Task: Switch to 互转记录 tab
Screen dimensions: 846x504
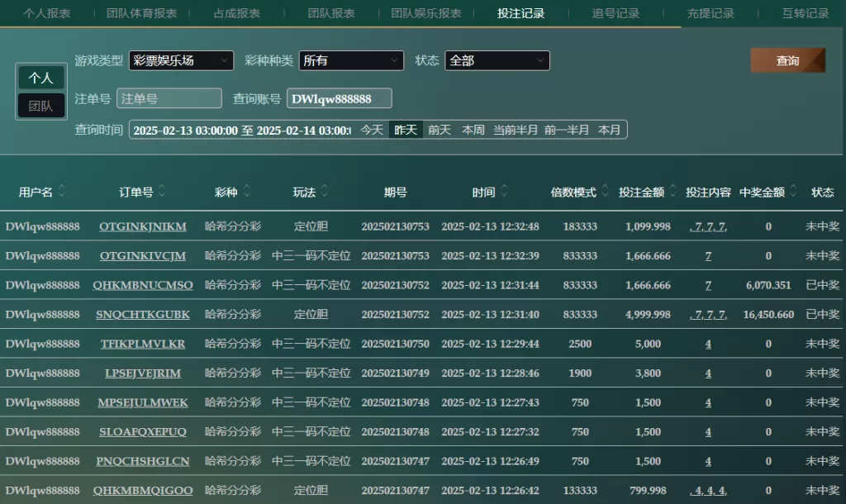Action: [806, 13]
